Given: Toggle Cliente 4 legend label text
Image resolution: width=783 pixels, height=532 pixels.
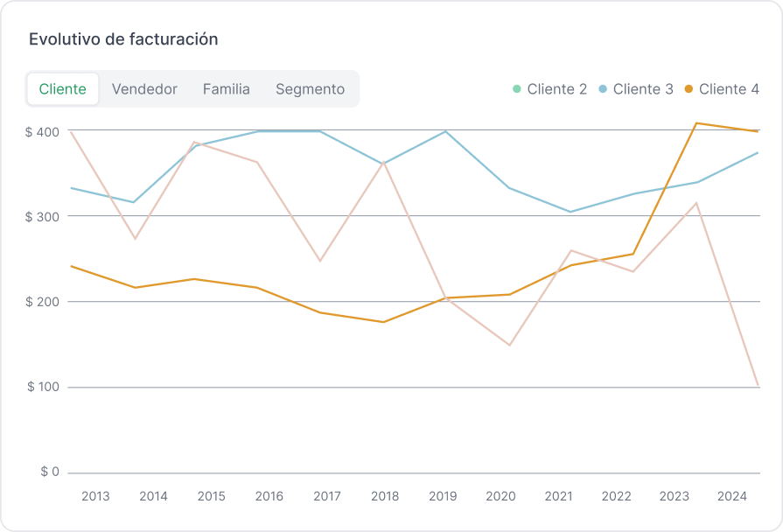Looking at the screenshot, I should click(x=729, y=89).
